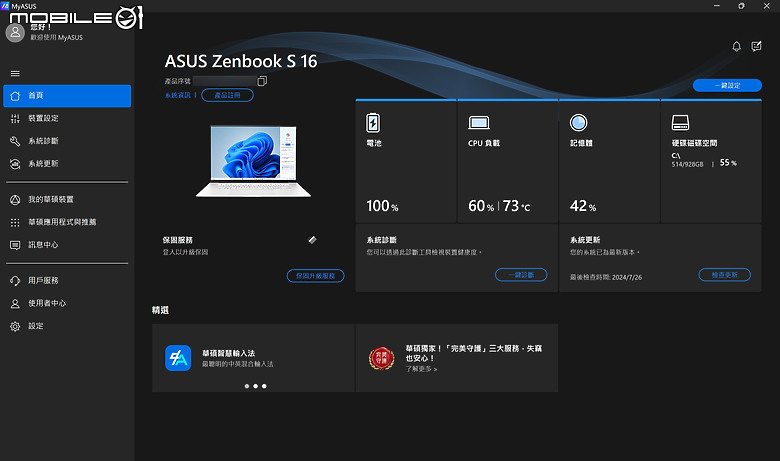Click the hard disk space icon
The image size is (780, 461).
(x=681, y=122)
